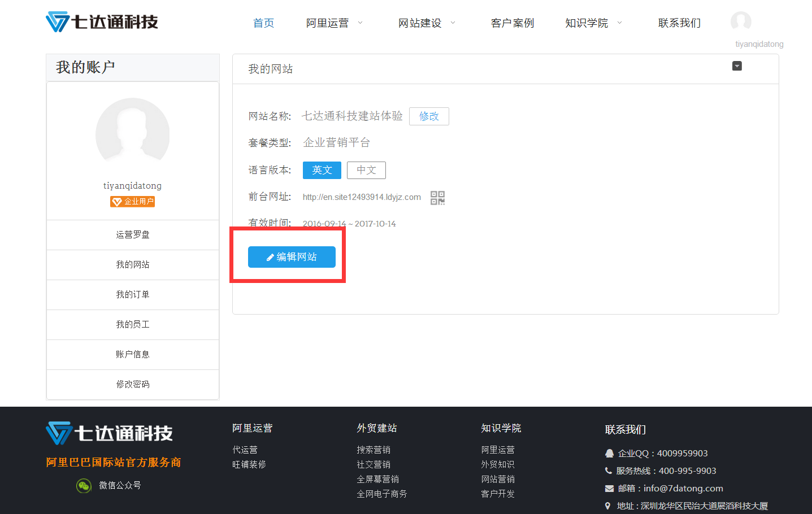
Task: Click the large profile avatar in the sidebar
Action: (x=133, y=134)
